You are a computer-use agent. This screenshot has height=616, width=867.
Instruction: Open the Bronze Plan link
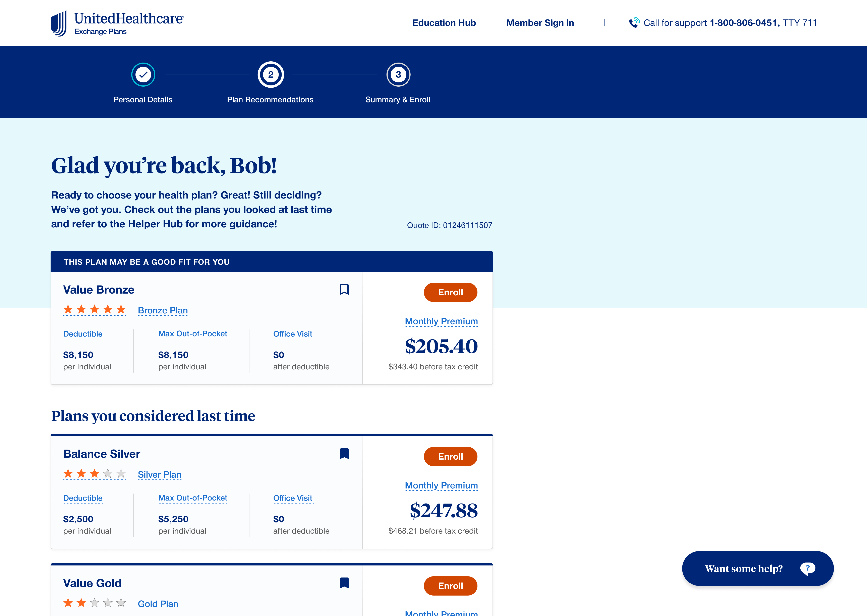tap(163, 310)
